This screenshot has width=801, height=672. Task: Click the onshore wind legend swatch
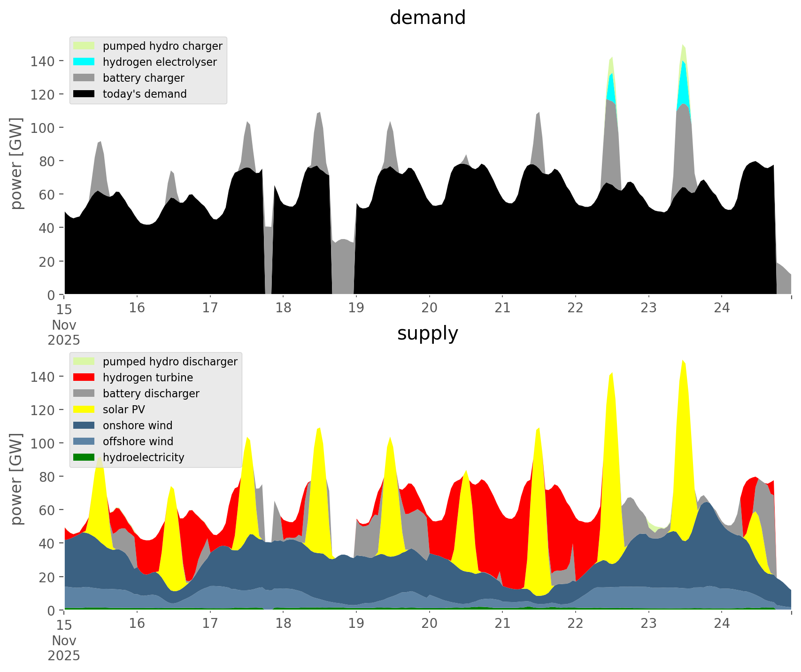coord(84,425)
